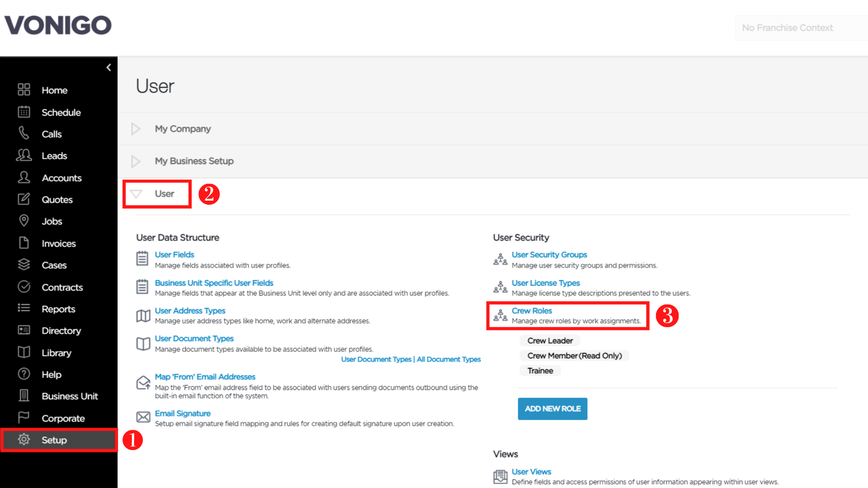Click the Map 'From' Email Addresses envelope icon
The width and height of the screenshot is (868, 488).
[x=143, y=383]
